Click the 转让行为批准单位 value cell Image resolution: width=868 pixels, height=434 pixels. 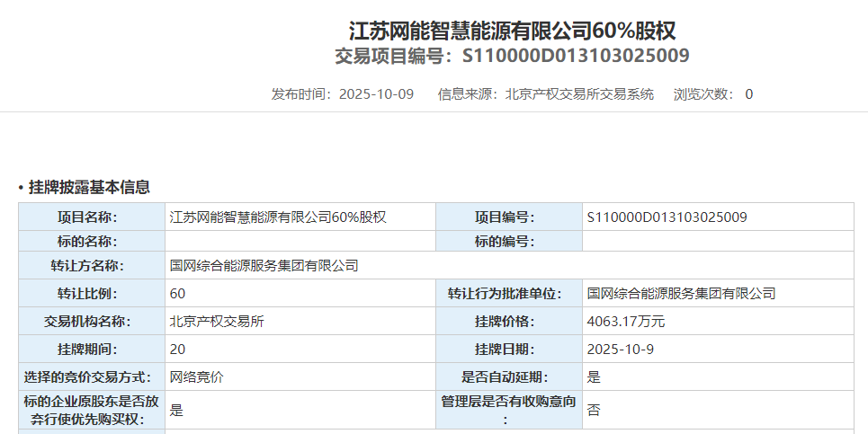click(681, 294)
